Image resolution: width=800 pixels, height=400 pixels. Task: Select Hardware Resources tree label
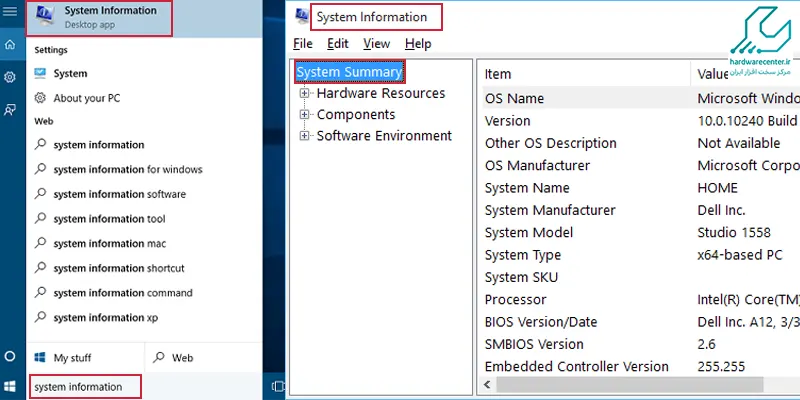point(381,93)
